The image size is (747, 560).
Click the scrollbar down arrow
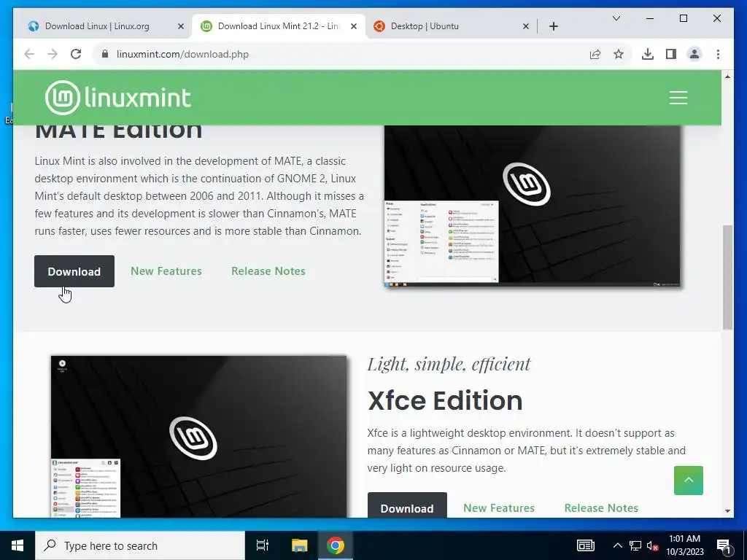point(727,511)
